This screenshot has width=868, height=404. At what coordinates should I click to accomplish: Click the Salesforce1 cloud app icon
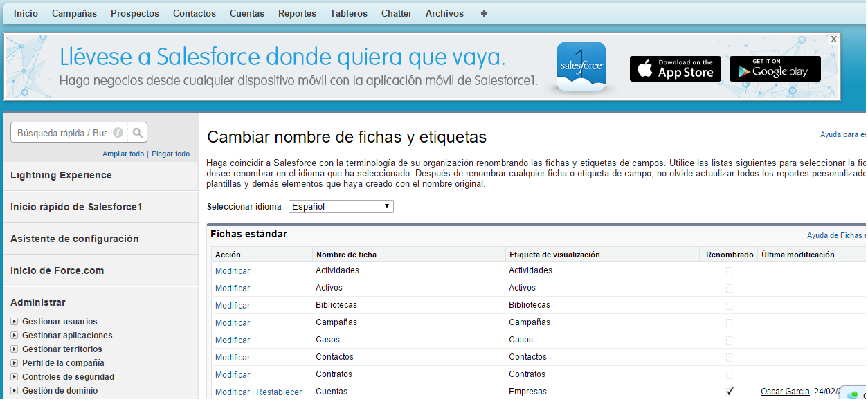[581, 67]
